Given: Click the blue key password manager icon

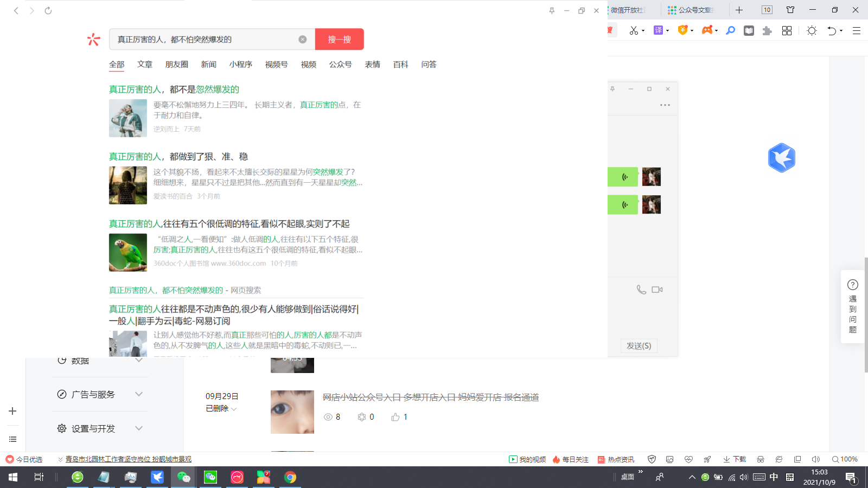Looking at the screenshot, I should (x=731, y=30).
